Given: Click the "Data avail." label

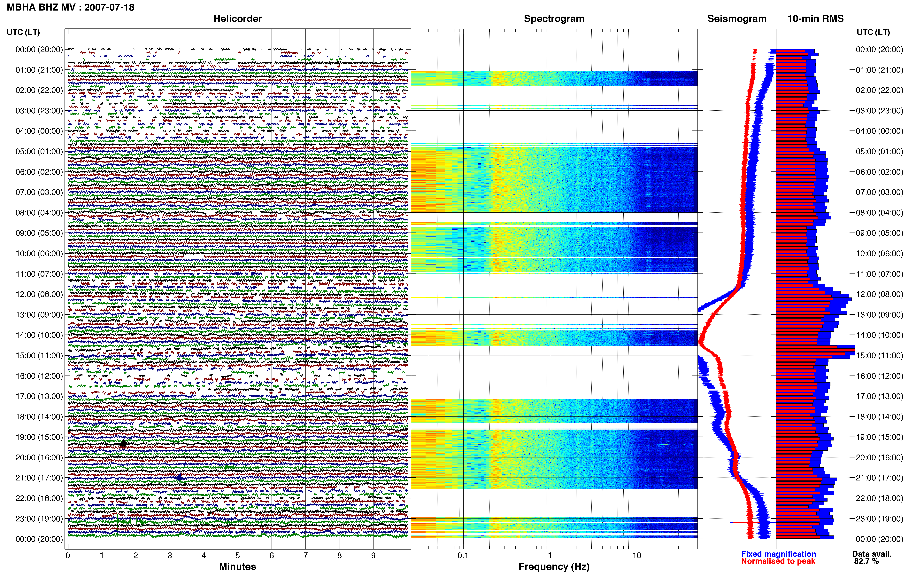Looking at the screenshot, I should [x=872, y=554].
